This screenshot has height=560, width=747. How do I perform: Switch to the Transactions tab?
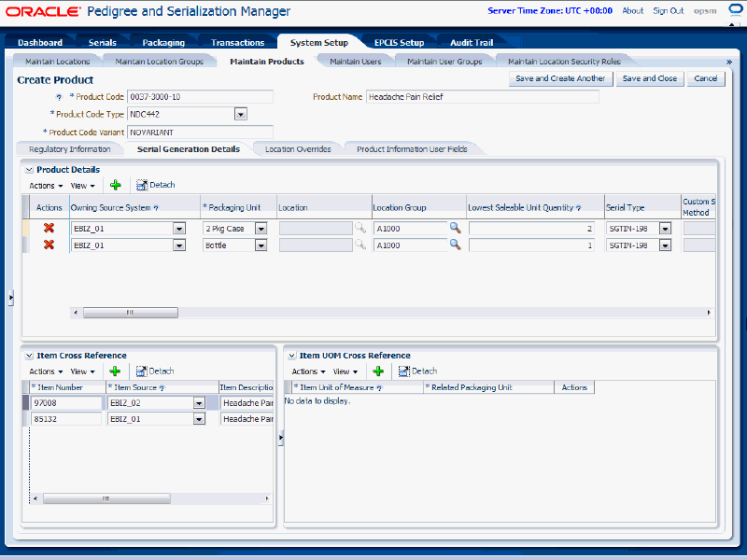[237, 42]
